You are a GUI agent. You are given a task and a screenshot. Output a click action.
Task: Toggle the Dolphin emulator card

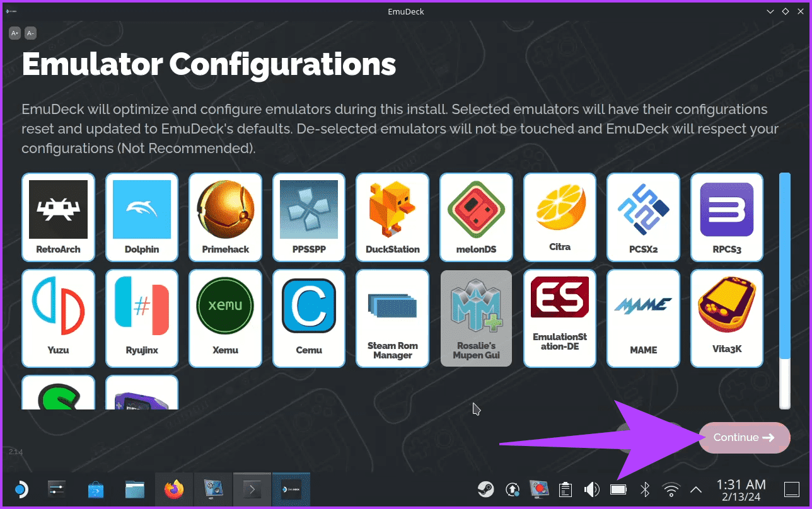click(142, 217)
